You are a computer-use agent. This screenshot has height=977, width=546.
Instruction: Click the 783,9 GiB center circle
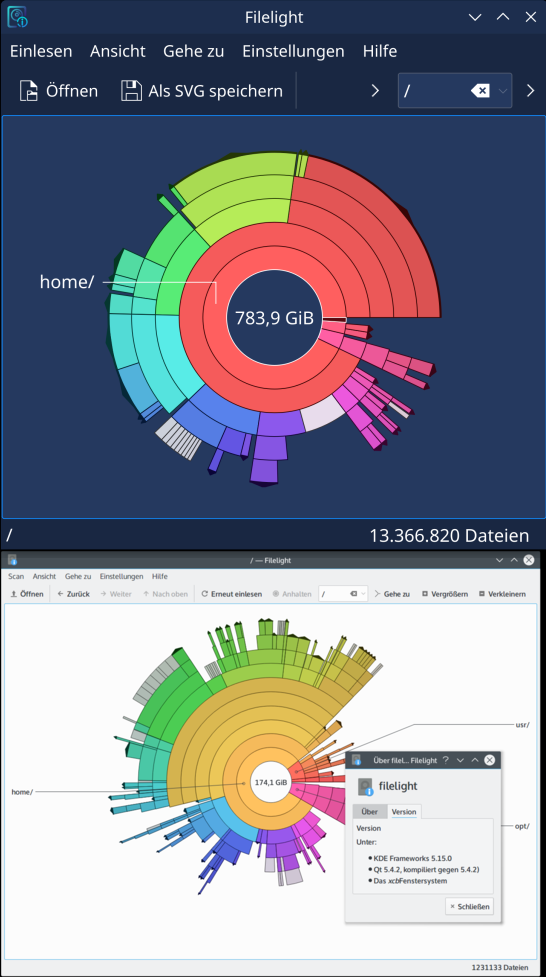274,318
